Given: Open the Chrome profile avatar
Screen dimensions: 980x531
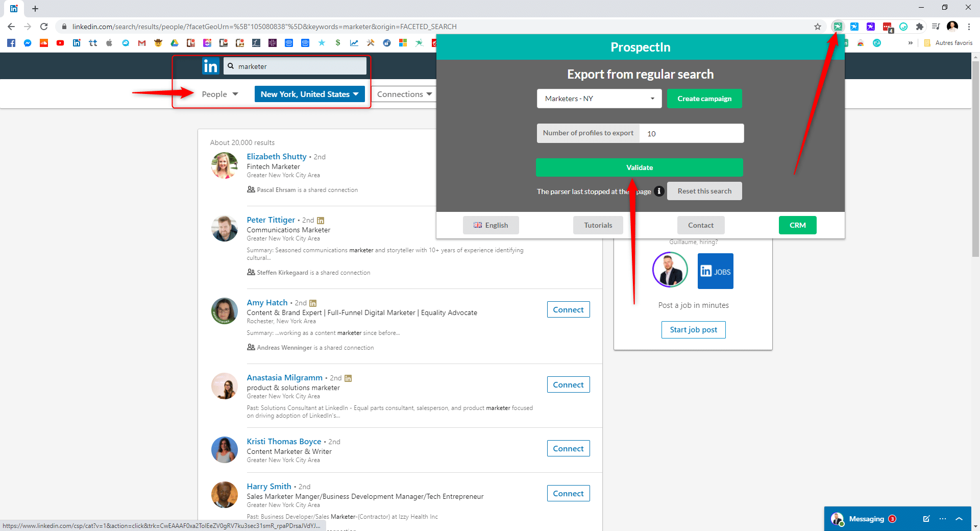Looking at the screenshot, I should 952,27.
